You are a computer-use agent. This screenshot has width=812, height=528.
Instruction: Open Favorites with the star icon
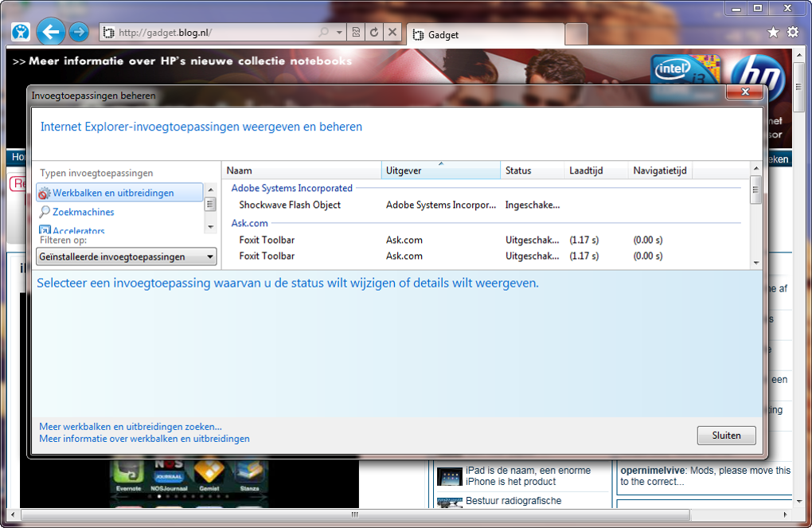(773, 32)
